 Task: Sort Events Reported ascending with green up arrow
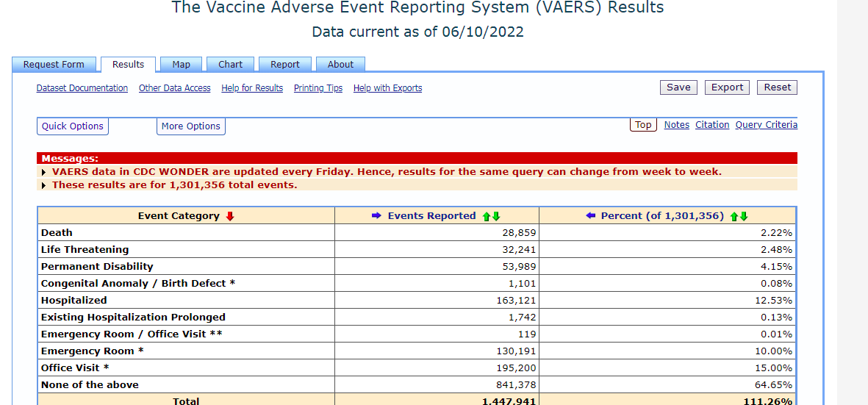pyautogui.click(x=487, y=216)
